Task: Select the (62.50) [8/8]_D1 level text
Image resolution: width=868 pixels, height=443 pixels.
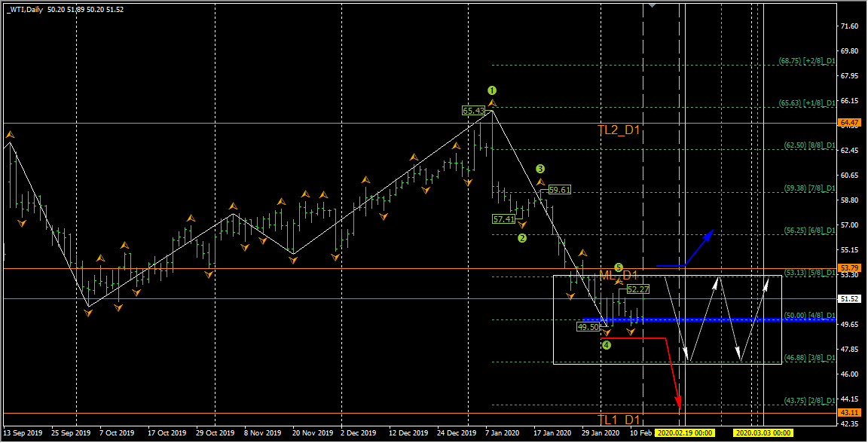Action: 809,145
